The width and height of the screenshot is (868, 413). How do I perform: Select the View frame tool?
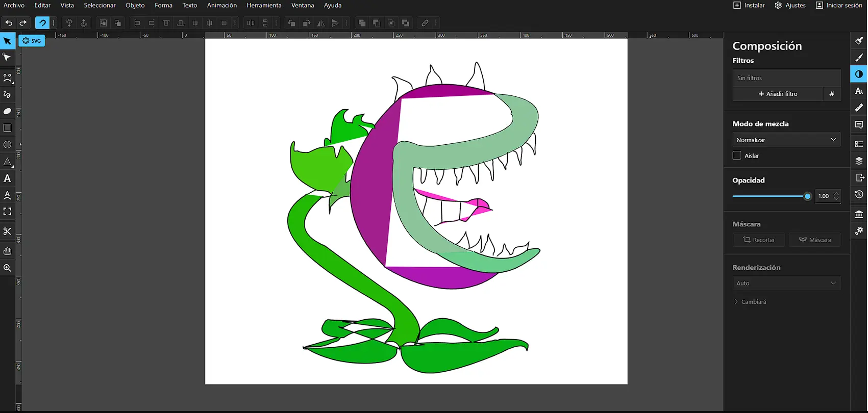(x=7, y=211)
